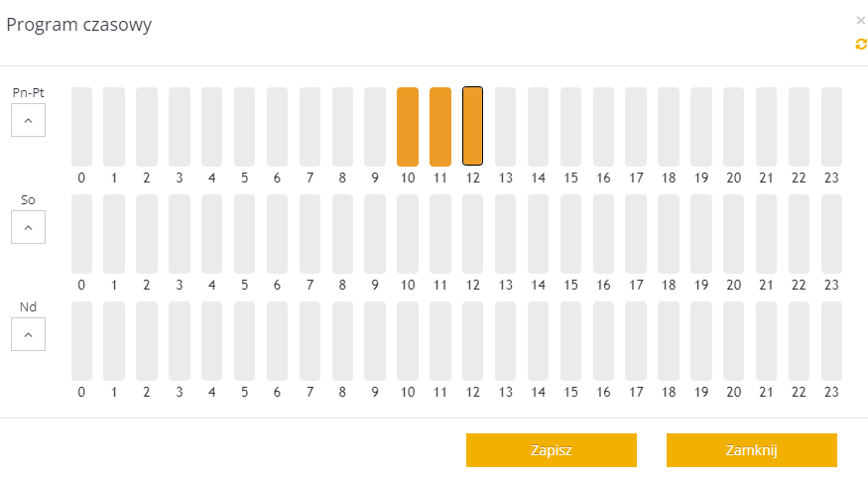Collapse the Nd row chevron
This screenshot has width=868, height=477.
coord(28,334)
